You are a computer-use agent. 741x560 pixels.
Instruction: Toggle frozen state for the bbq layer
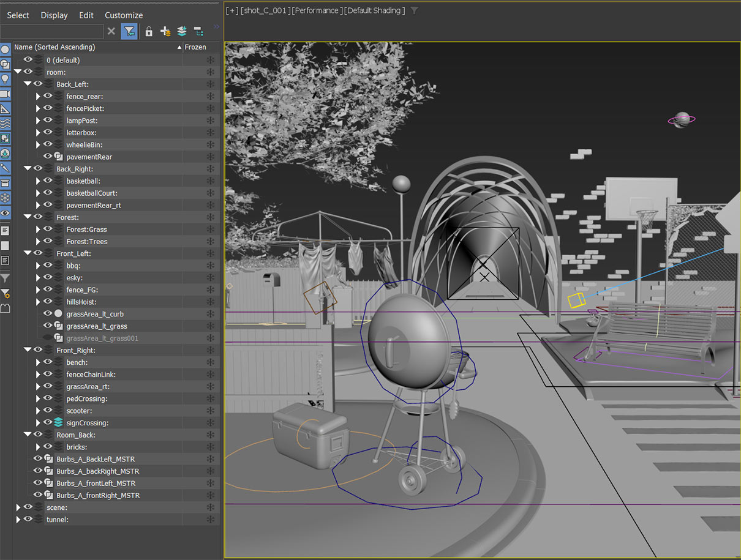coord(210,266)
